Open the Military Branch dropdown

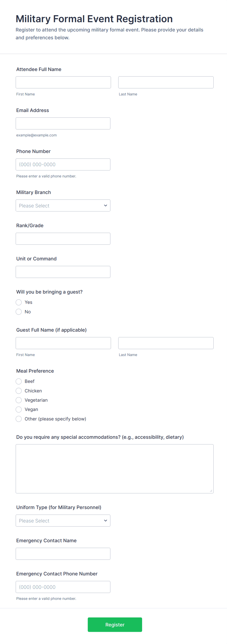point(63,205)
